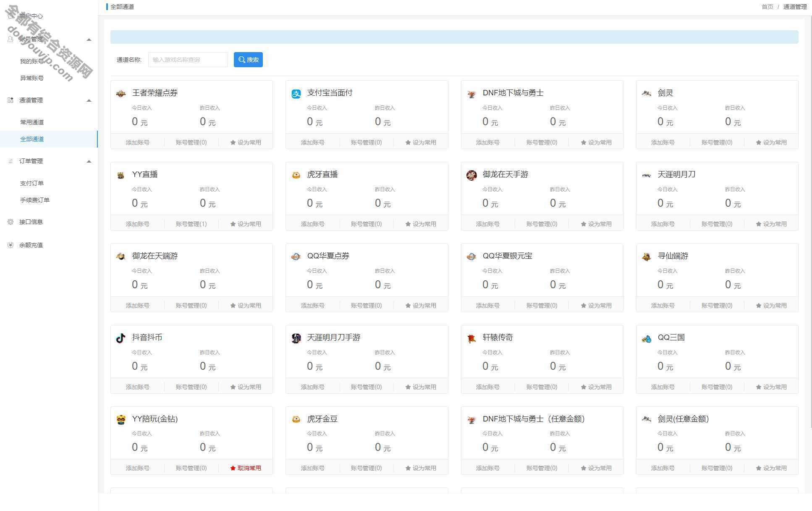Image resolution: width=812 pixels, height=511 pixels.
Task: Click the blue 搜索 search button
Action: [248, 60]
